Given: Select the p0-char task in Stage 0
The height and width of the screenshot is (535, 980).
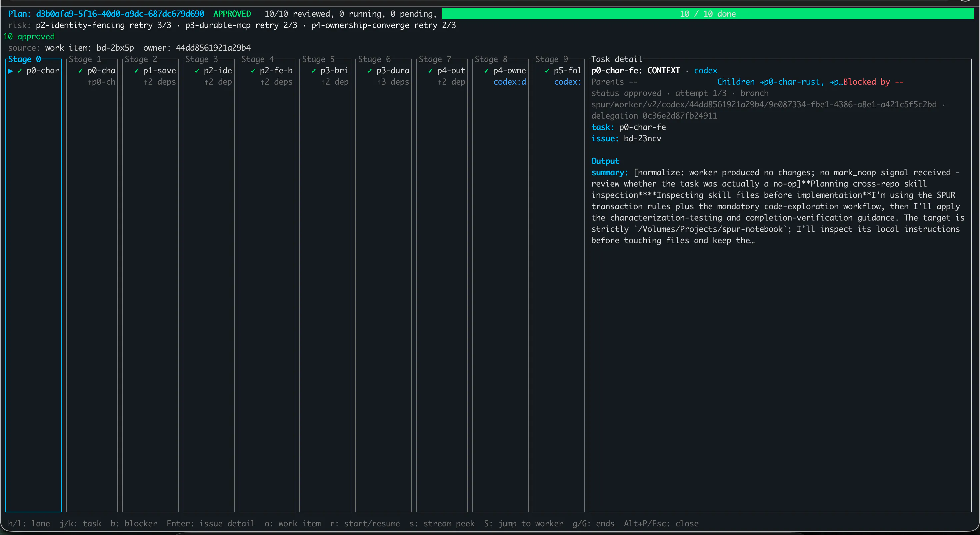Looking at the screenshot, I should coord(43,71).
